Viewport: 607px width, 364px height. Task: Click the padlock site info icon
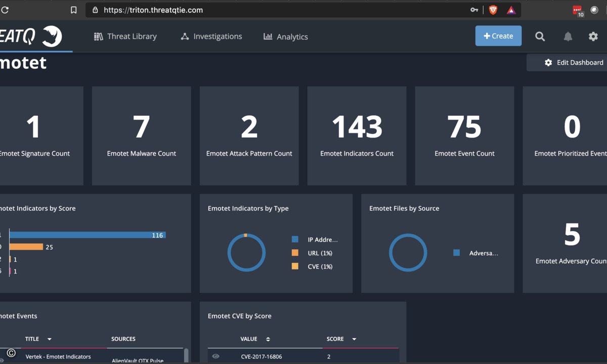[95, 10]
